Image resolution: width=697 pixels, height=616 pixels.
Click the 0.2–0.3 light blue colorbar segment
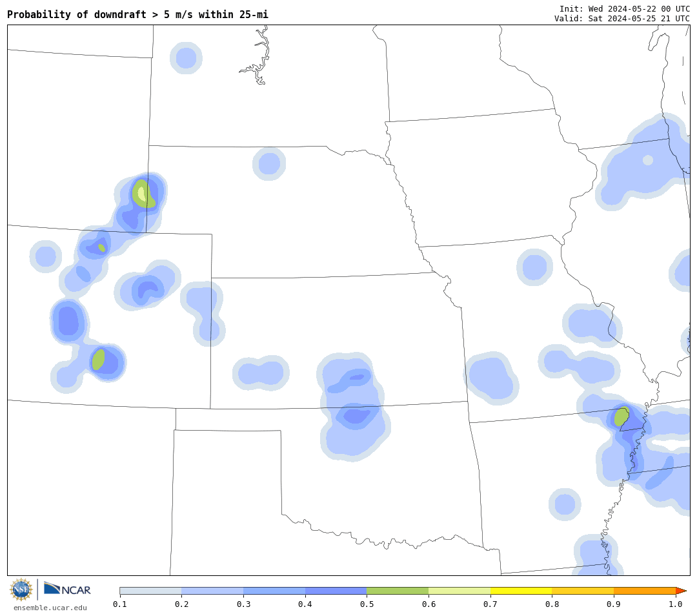point(212,591)
